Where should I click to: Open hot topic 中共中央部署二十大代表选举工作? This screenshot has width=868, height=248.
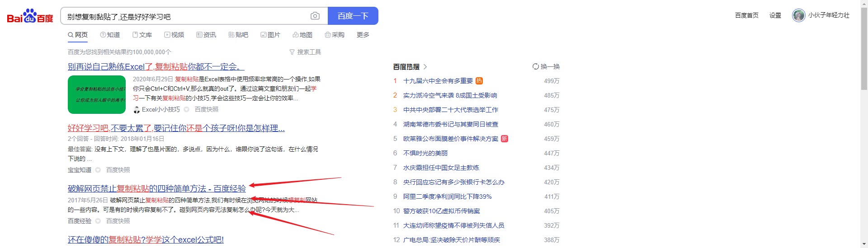point(451,110)
